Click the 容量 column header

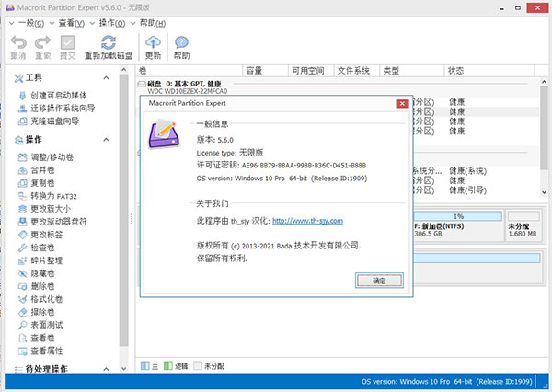tap(265, 71)
